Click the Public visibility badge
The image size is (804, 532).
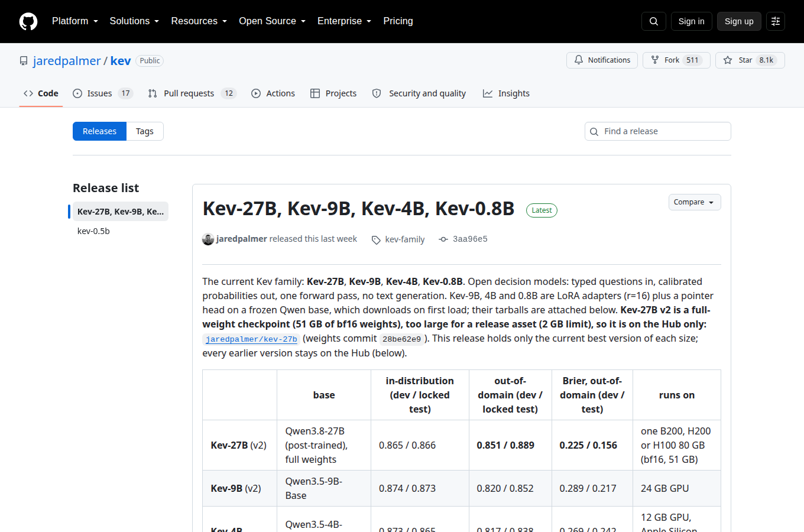pyautogui.click(x=150, y=61)
